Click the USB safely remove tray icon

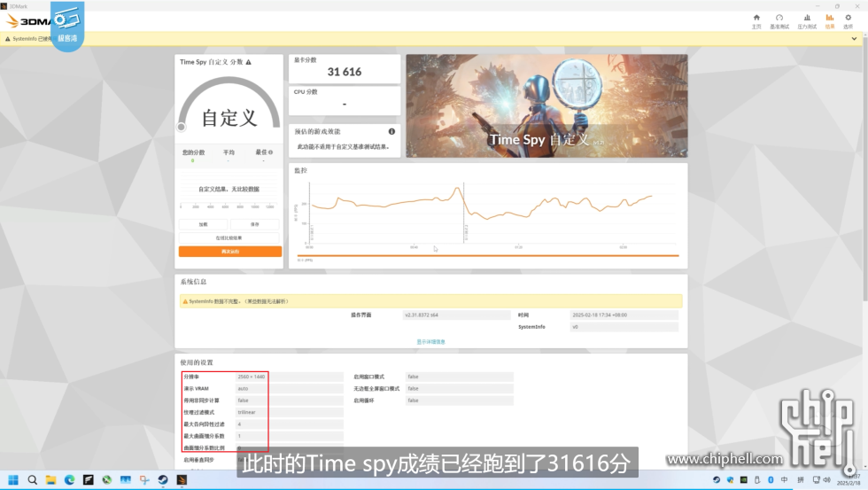[756, 480]
